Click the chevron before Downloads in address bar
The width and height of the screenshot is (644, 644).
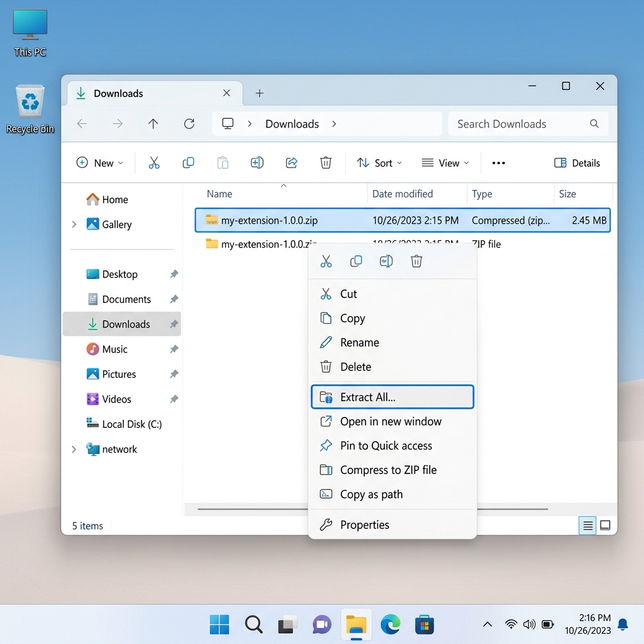(x=249, y=124)
